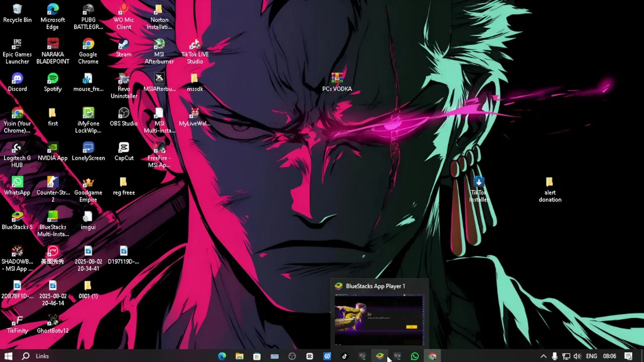Viewport: 644px width, 362px height.
Task: Open the Windows Start menu
Action: [9, 356]
